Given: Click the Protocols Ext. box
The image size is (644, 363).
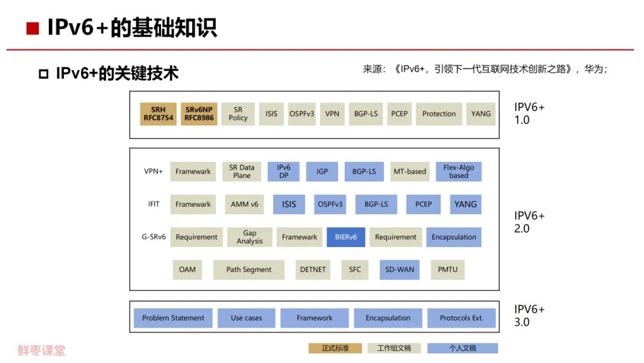Looking at the screenshot, I should point(462,318).
